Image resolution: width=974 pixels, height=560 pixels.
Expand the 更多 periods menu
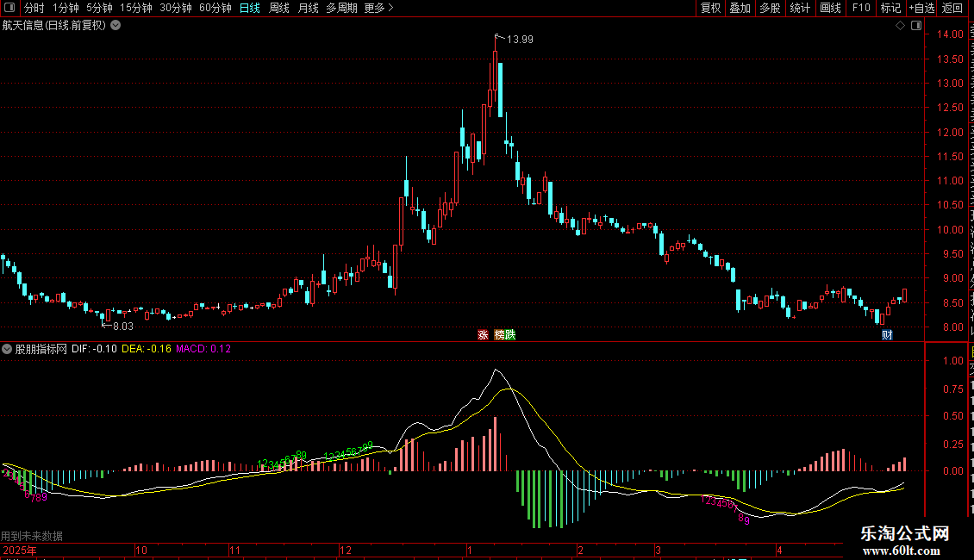pyautogui.click(x=378, y=8)
